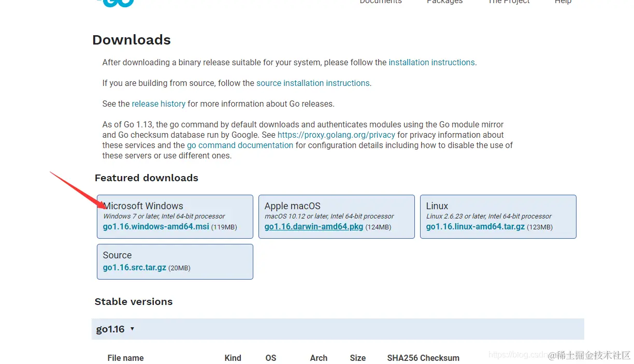Click the Size column header
Screen dimensions: 634x364
click(x=357, y=358)
